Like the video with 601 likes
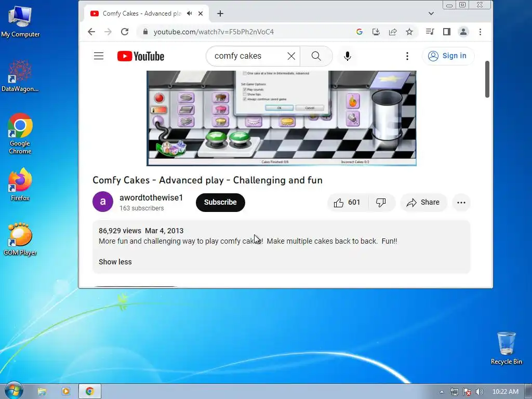The image size is (532, 399). pos(348,203)
